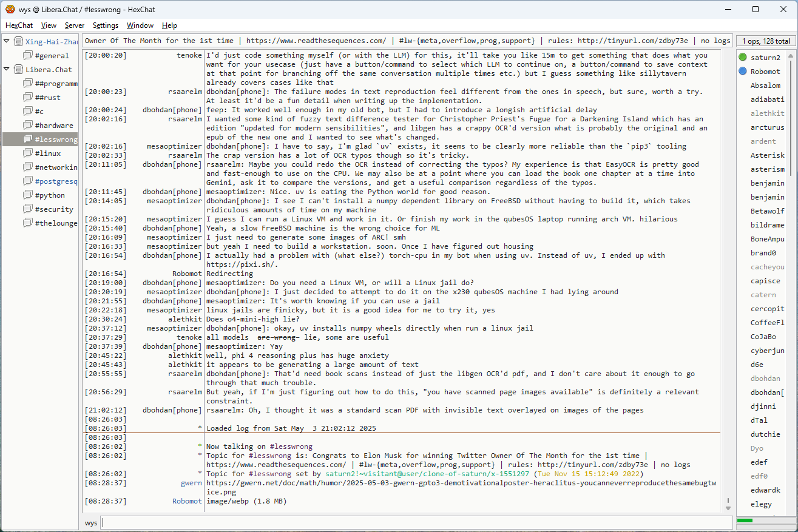
Task: Switch to the #thelounge channel
Action: 56,223
